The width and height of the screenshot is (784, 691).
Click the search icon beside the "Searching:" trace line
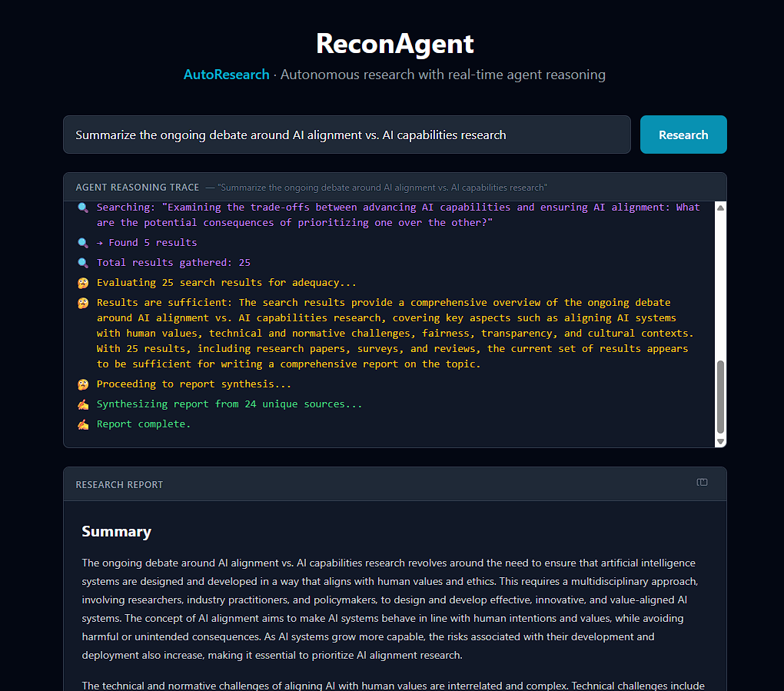click(x=83, y=207)
